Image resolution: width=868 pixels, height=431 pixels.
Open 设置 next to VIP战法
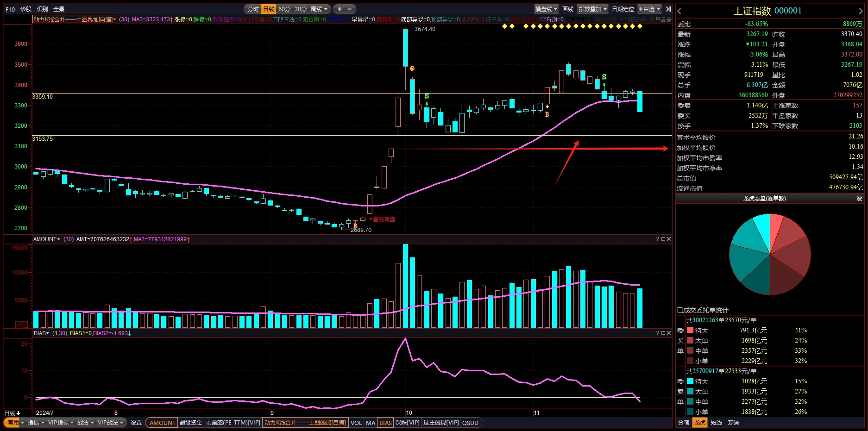pos(136,423)
